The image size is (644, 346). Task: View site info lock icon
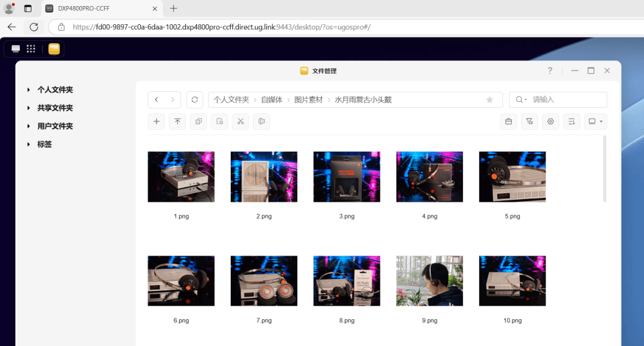[61, 27]
